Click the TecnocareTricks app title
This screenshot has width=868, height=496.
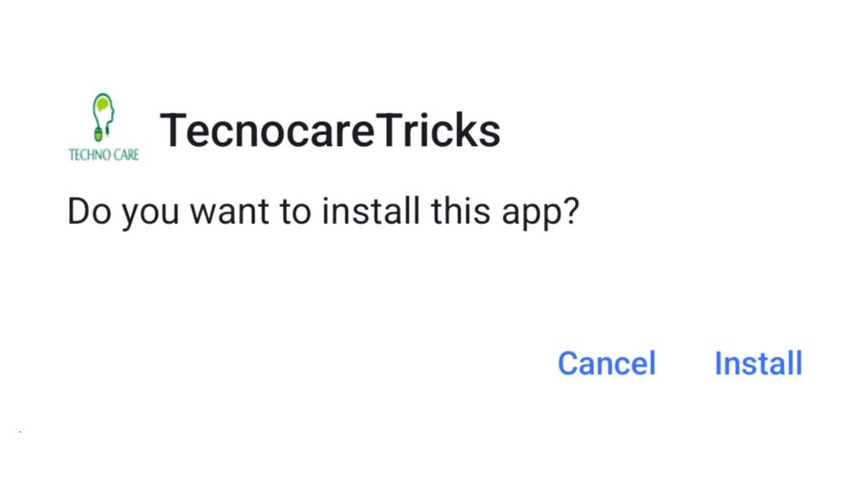coord(330,131)
